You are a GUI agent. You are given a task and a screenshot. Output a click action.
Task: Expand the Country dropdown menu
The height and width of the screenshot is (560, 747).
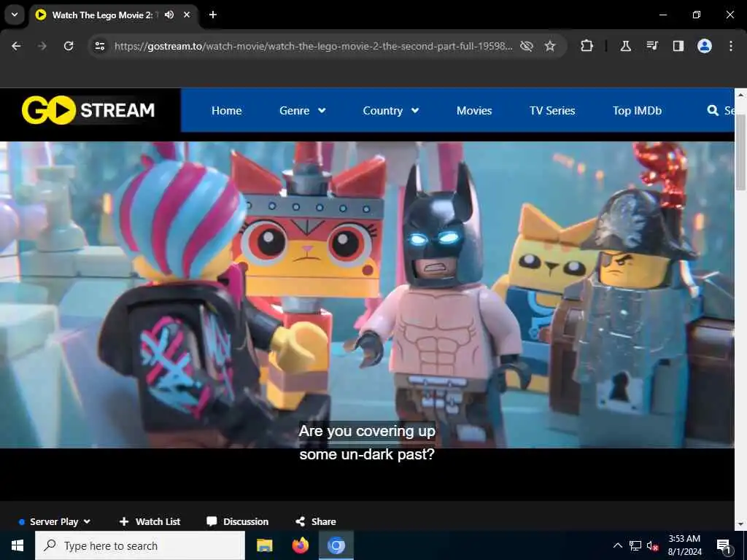click(391, 111)
